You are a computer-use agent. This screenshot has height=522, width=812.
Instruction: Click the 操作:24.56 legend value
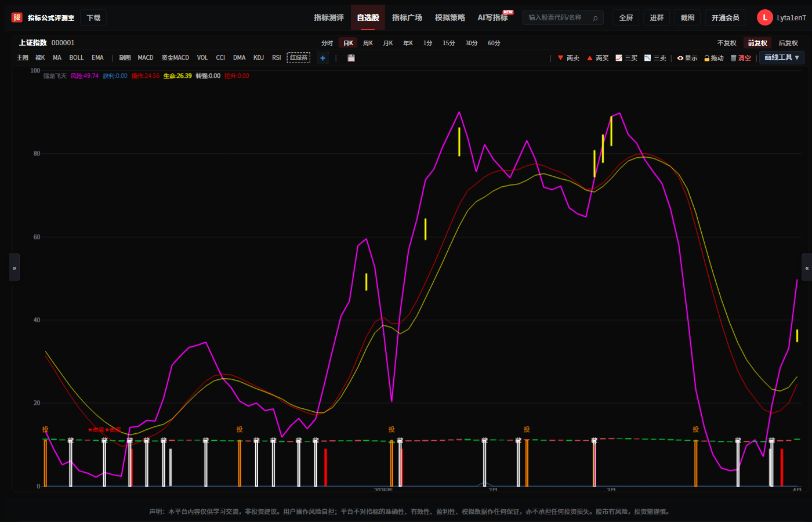(x=146, y=76)
